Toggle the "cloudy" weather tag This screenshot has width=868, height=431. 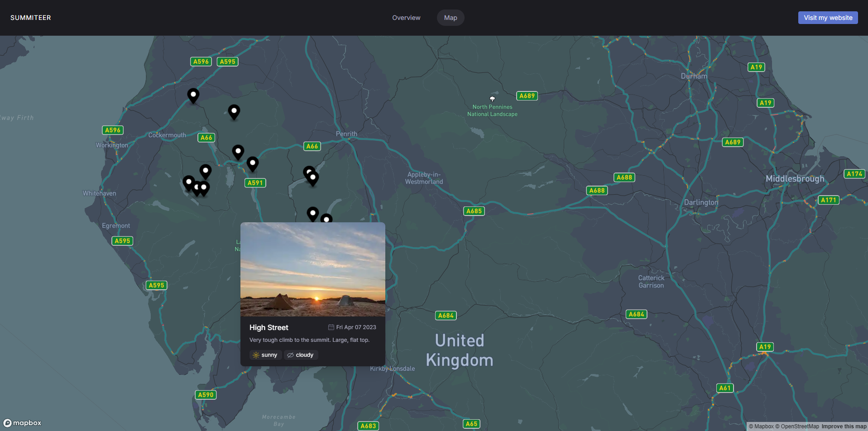(x=301, y=355)
